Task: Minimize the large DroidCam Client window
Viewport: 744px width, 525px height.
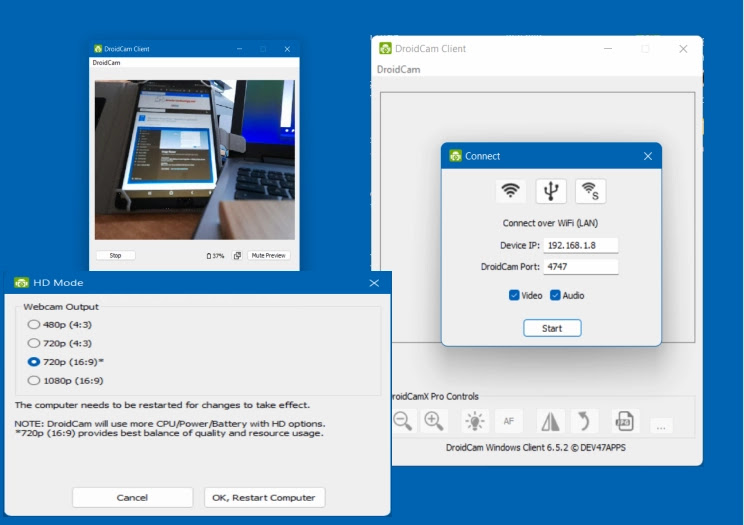Action: coord(608,48)
